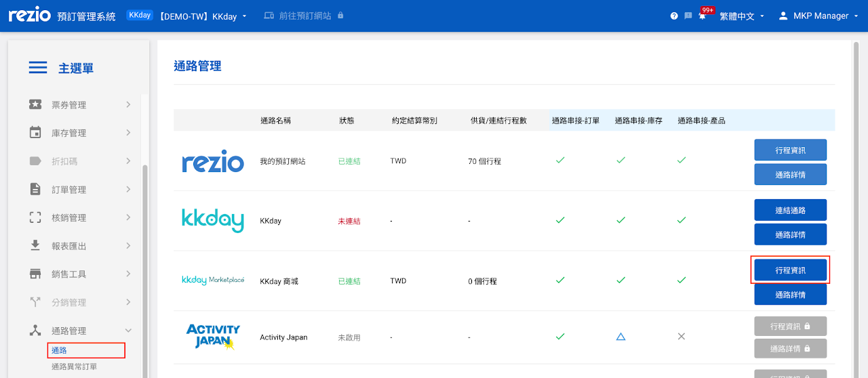
Task: Open notifications bell with 99+ badge
Action: 703,16
